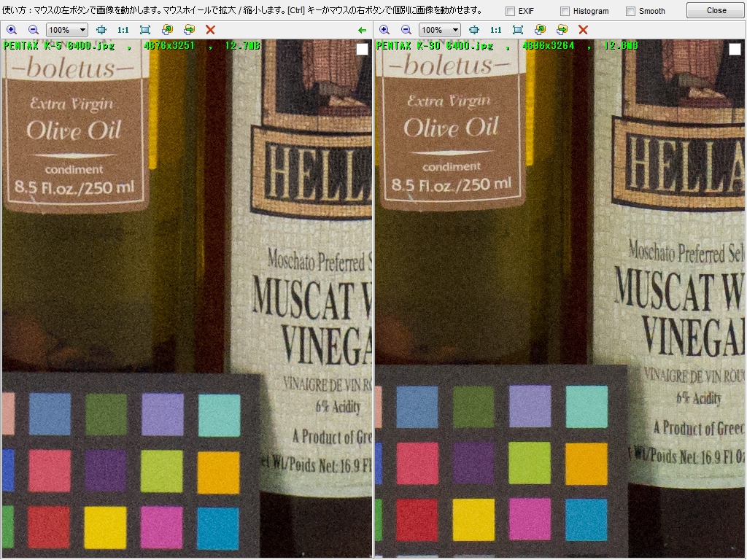Click the '12.8MB' file size text
Viewport: 747px width, 560px height.
tap(622, 46)
